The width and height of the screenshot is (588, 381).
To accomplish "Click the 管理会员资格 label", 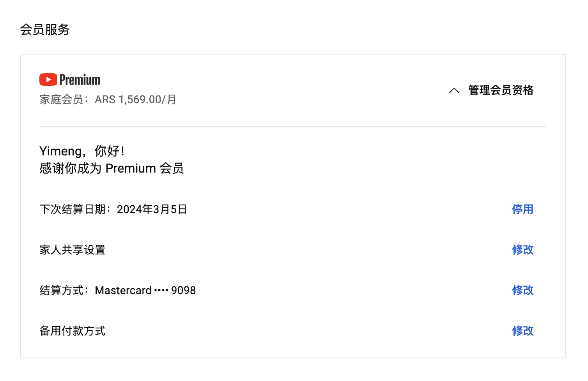I will pos(501,90).
